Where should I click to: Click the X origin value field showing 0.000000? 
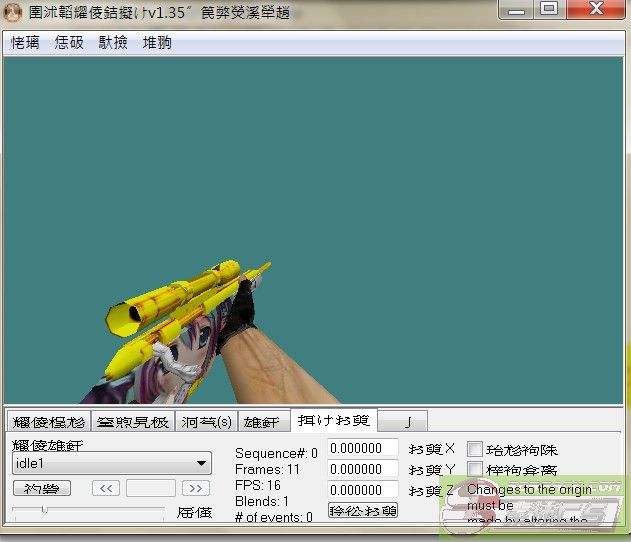[362, 448]
